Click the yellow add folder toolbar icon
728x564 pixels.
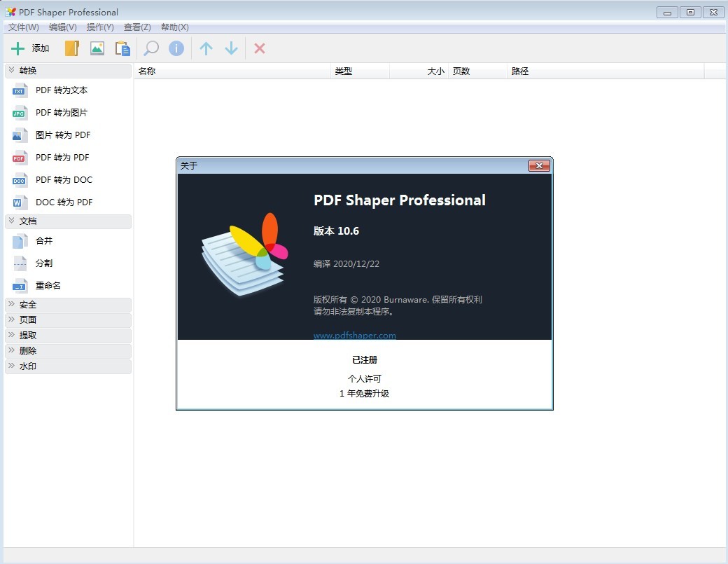pos(71,48)
